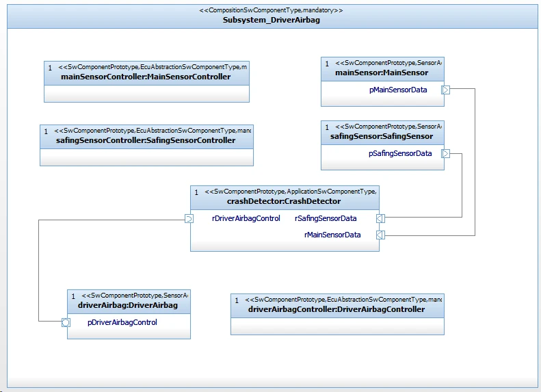
Task: Select the crashDetector:CrashDetector component header
Action: click(x=284, y=201)
